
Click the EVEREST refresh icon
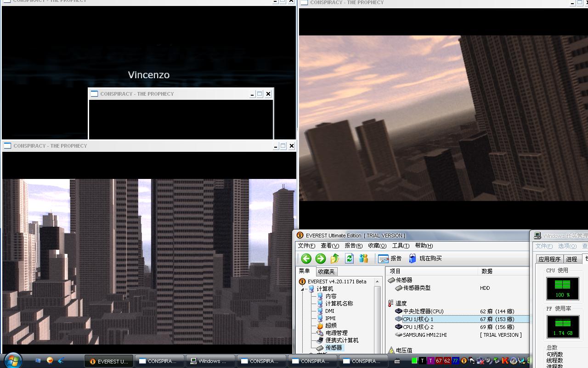pyautogui.click(x=349, y=259)
